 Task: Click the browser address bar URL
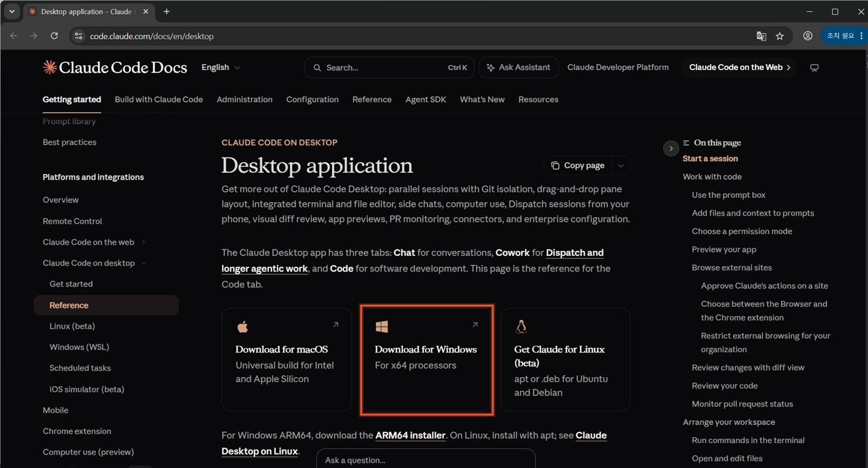coord(152,36)
